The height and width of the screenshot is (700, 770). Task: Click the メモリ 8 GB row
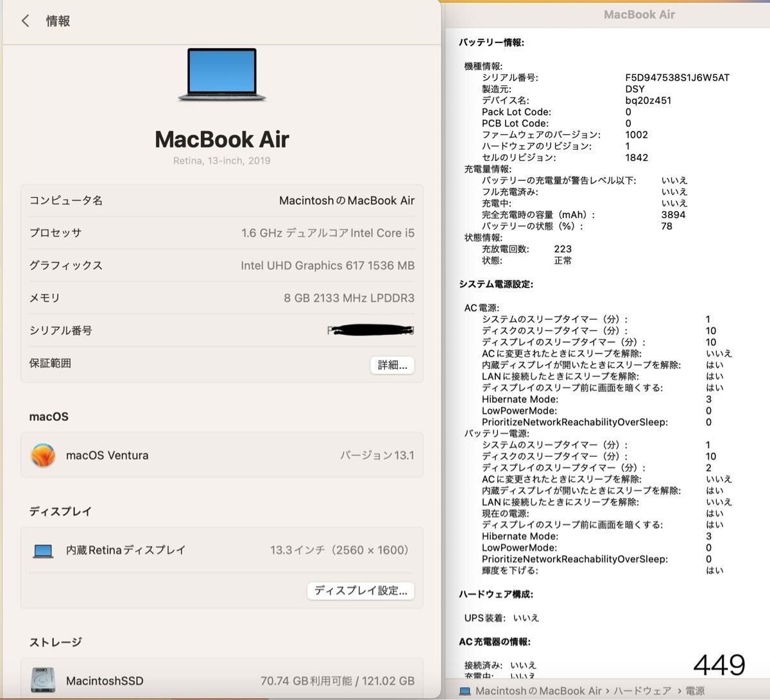point(222,298)
